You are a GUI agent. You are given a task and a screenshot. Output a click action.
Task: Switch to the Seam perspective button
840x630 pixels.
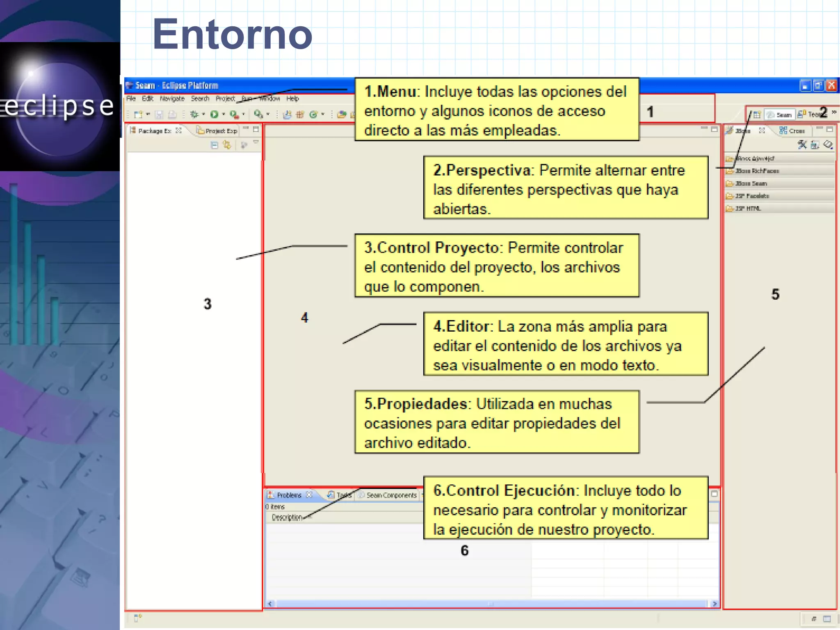pos(780,115)
